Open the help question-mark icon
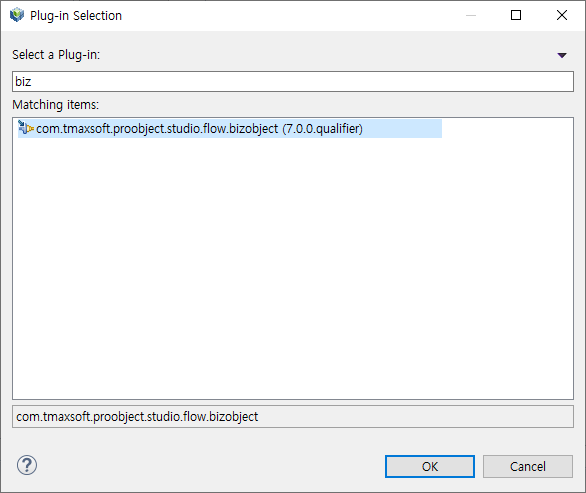Screen dimensions: 586x493 (x=27, y=465)
